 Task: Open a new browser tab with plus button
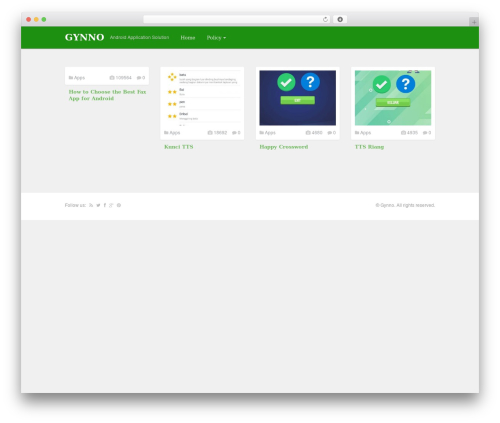point(474,22)
